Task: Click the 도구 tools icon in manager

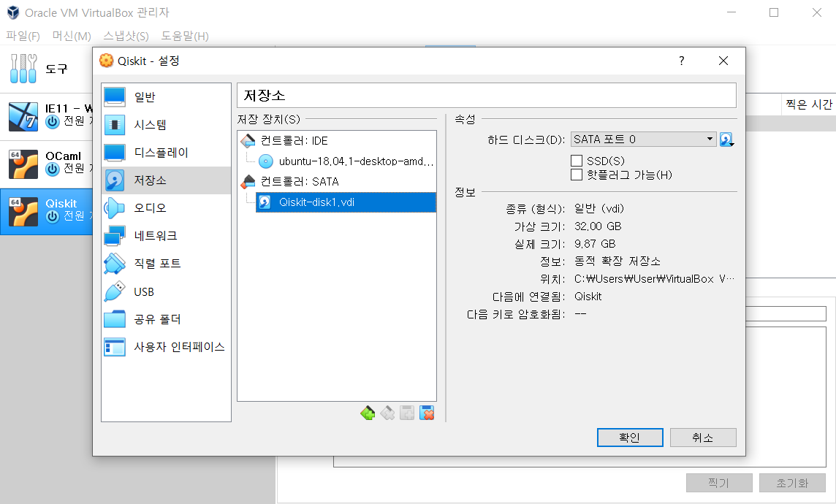Action: coord(23,68)
